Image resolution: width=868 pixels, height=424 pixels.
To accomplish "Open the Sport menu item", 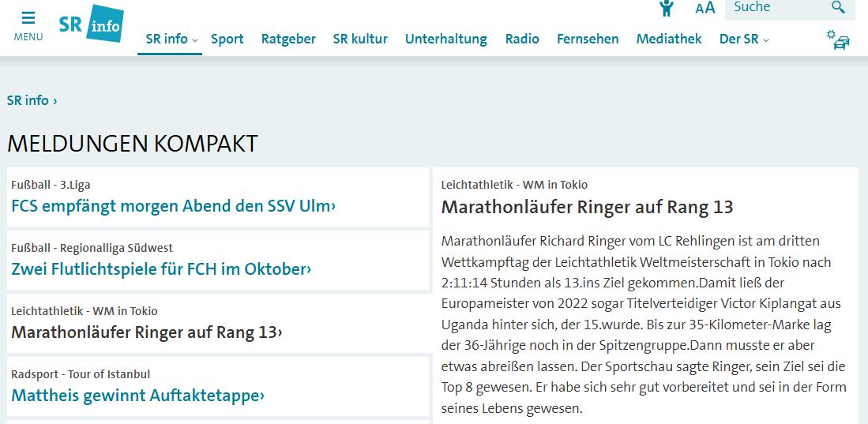I will coord(227,39).
